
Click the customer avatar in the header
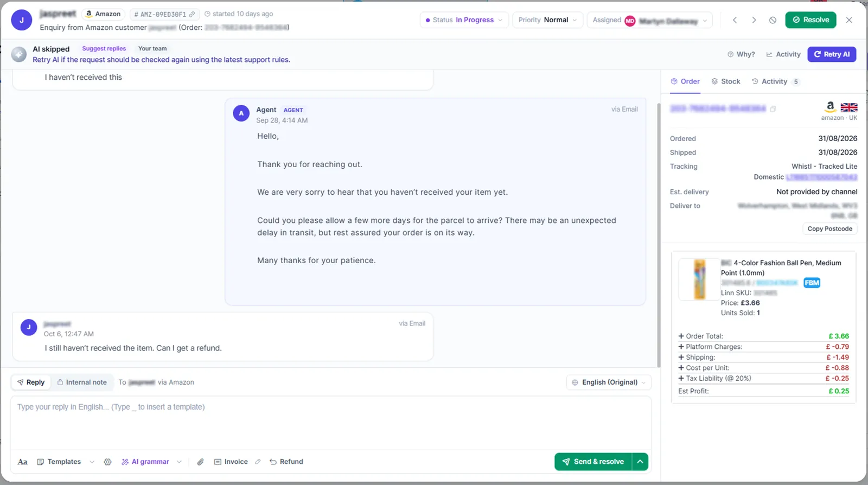22,20
